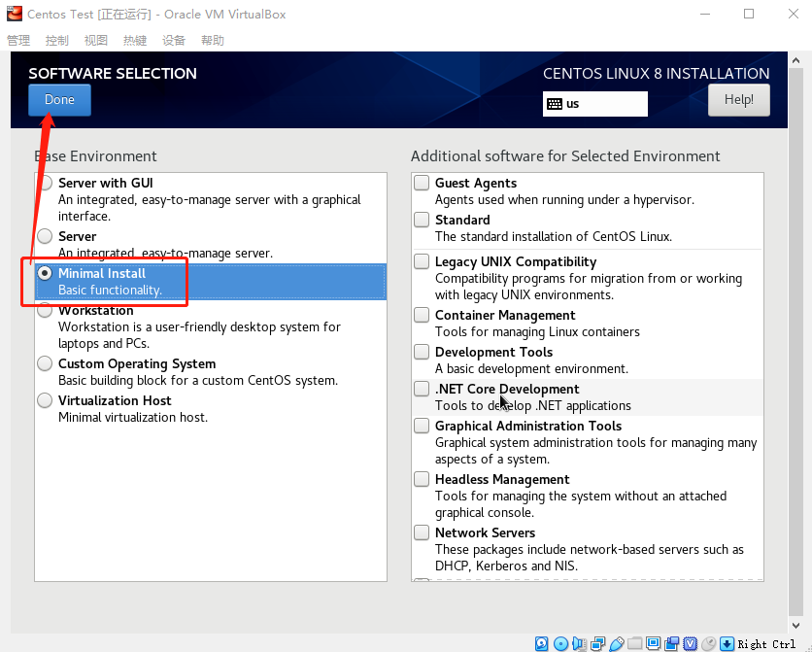Tick the Network Servers checkbox

click(422, 532)
